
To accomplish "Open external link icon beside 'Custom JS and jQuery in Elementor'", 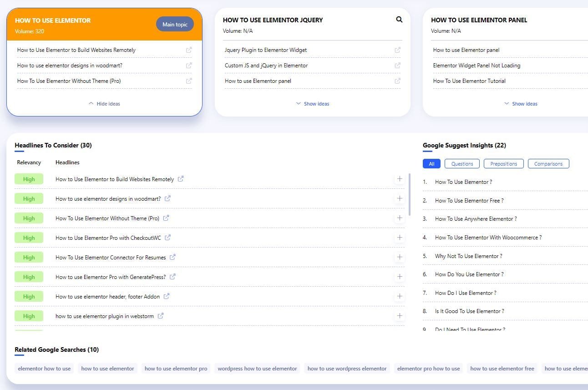I will pyautogui.click(x=397, y=66).
